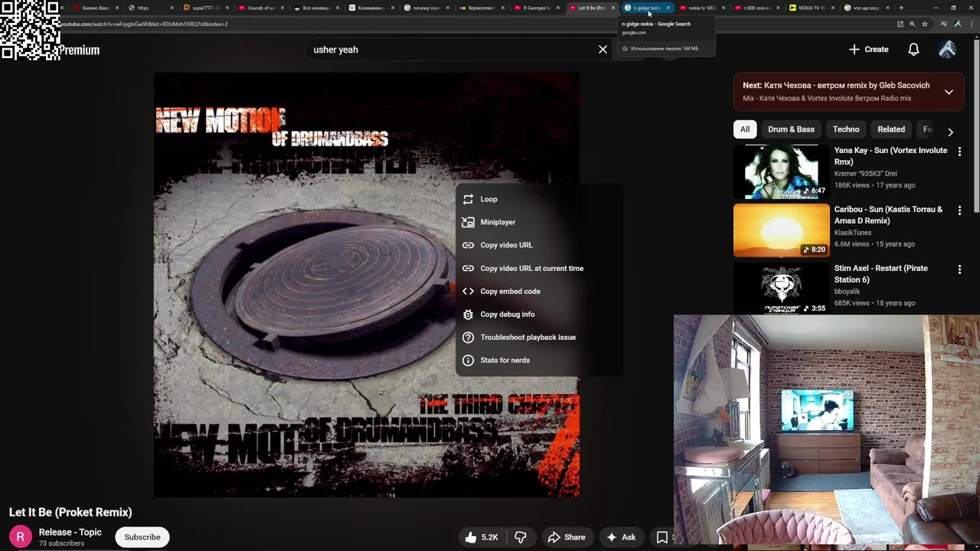This screenshot has width=980, height=551.
Task: Open the Create menu
Action: (868, 50)
